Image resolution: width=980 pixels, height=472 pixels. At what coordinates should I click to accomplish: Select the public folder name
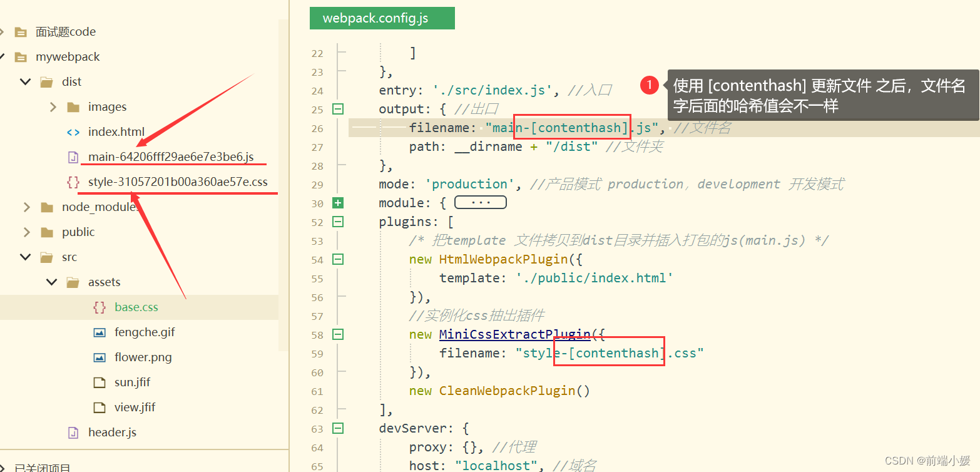pos(78,232)
